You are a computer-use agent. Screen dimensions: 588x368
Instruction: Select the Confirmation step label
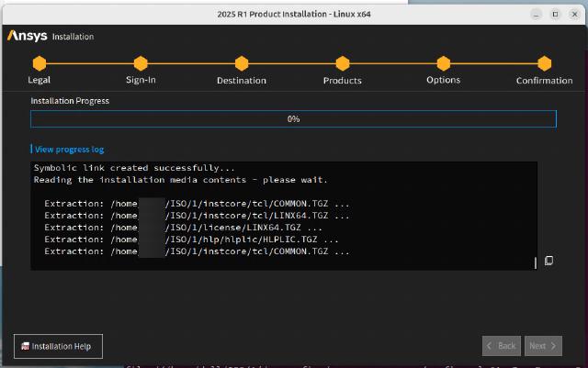pyautogui.click(x=544, y=81)
